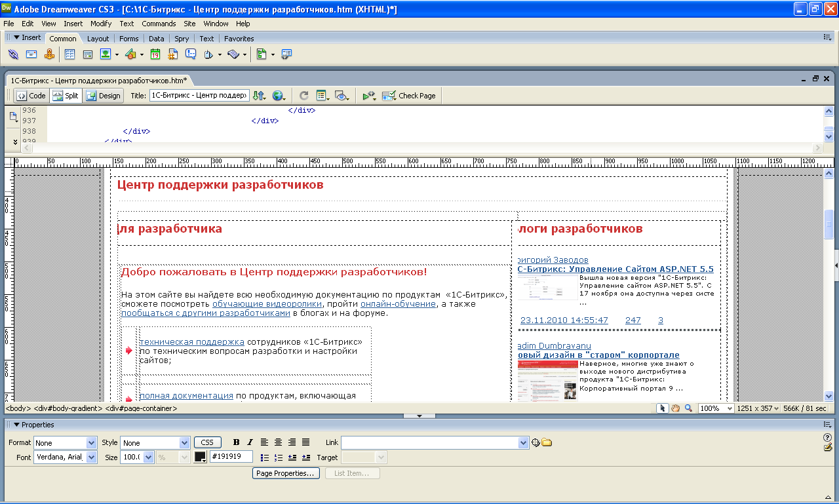Align text left
The image size is (839, 504).
pyautogui.click(x=265, y=442)
